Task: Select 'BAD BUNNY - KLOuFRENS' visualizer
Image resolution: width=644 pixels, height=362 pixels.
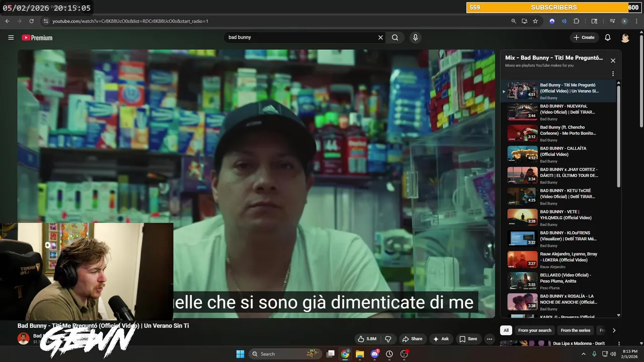Action: (558, 239)
